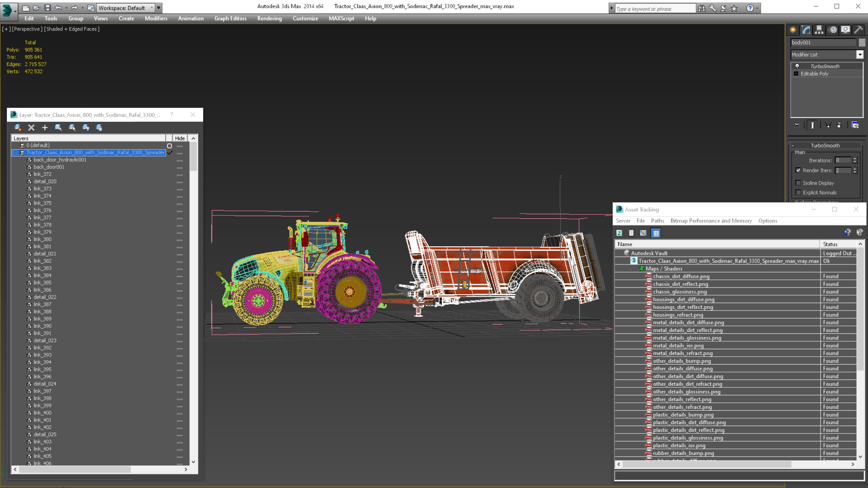Click the Status column header in Asset Tracking
The height and width of the screenshot is (488, 868).
coord(838,244)
